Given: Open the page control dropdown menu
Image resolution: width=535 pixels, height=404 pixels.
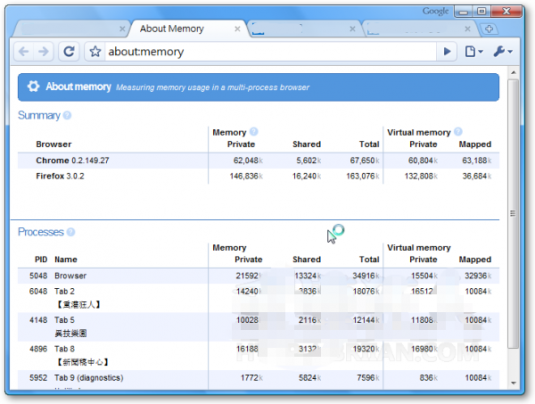Looking at the screenshot, I should pyautogui.click(x=474, y=52).
